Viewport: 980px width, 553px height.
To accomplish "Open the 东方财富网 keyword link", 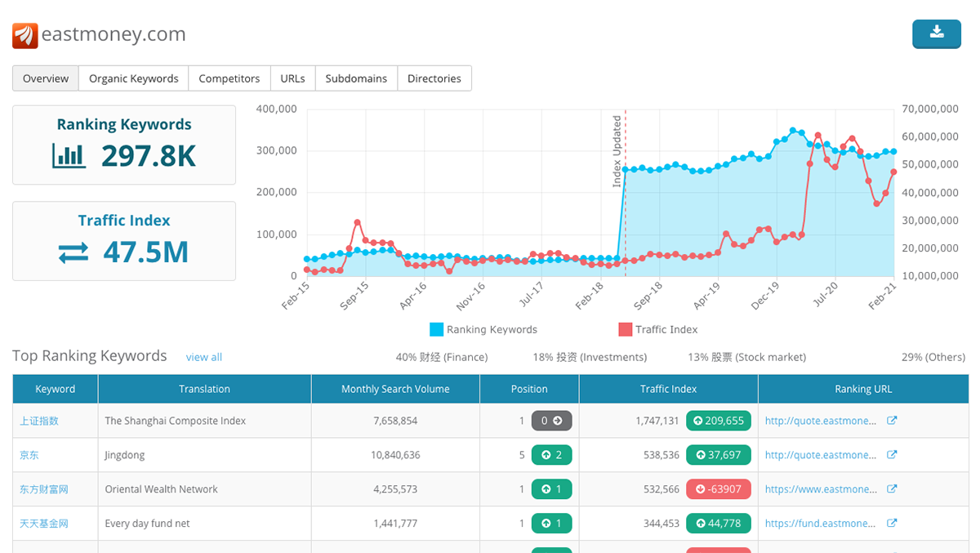I will 44,489.
